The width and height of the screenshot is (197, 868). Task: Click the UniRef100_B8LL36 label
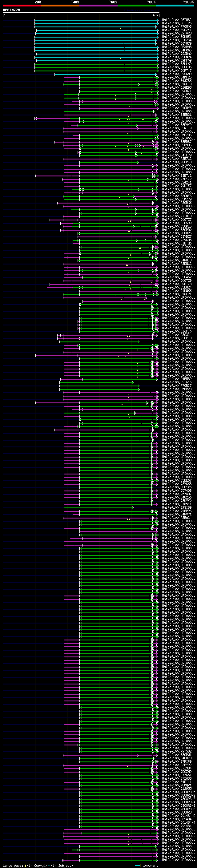point(177,67)
